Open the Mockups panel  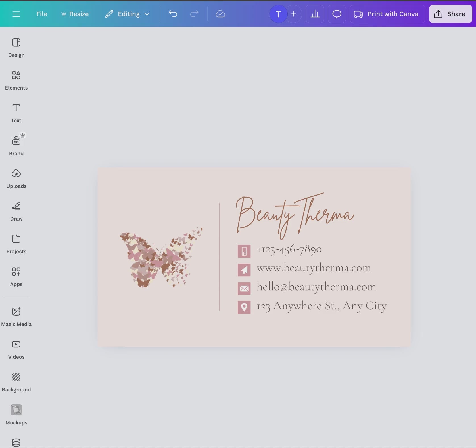[16, 414]
